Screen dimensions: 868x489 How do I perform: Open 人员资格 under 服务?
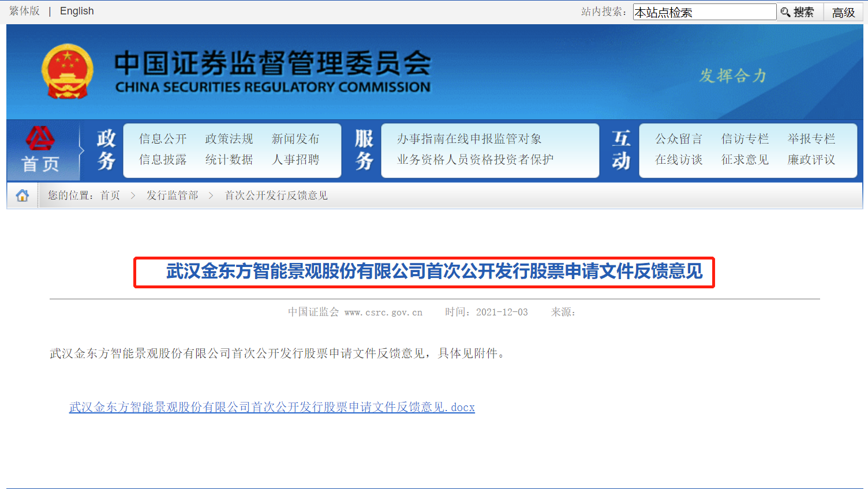(x=469, y=160)
